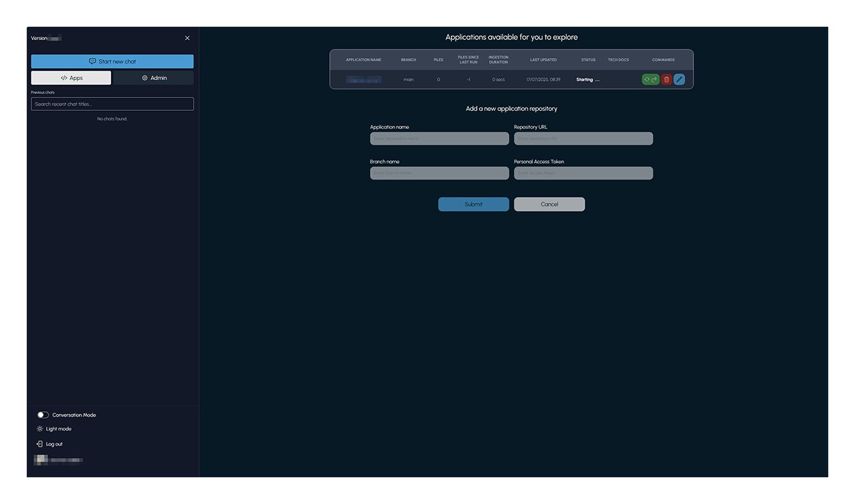This screenshot has height=504, width=855.
Task: Click the Branch name input field
Action: (439, 174)
